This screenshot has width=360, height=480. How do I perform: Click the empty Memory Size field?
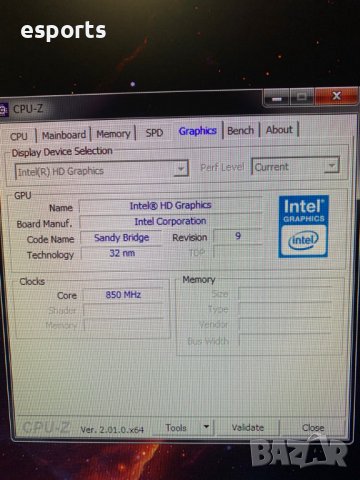point(286,294)
